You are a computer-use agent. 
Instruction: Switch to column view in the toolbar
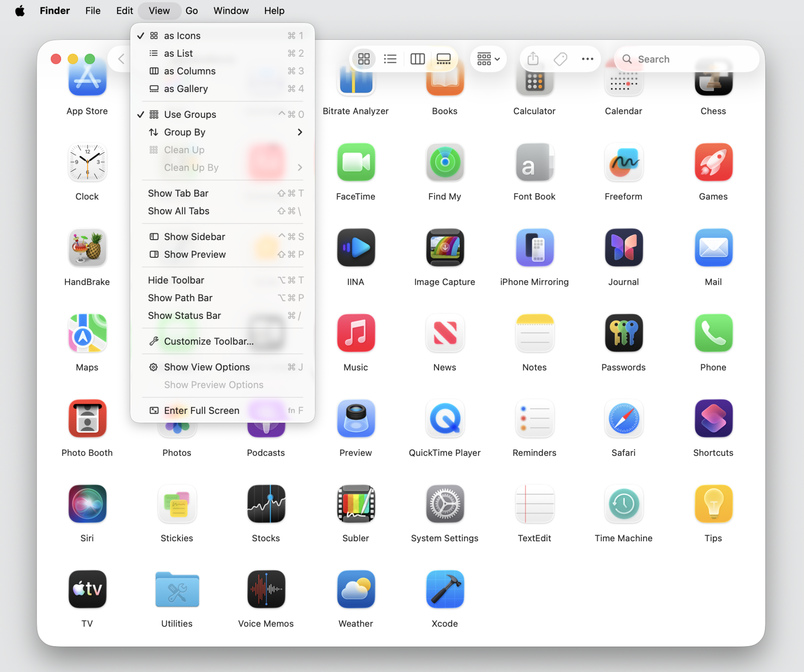[x=417, y=59]
